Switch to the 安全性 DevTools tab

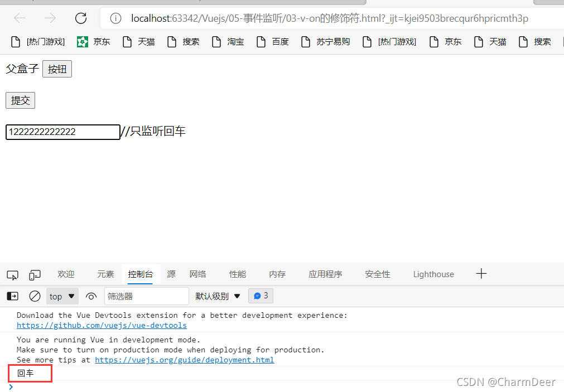[x=378, y=274]
